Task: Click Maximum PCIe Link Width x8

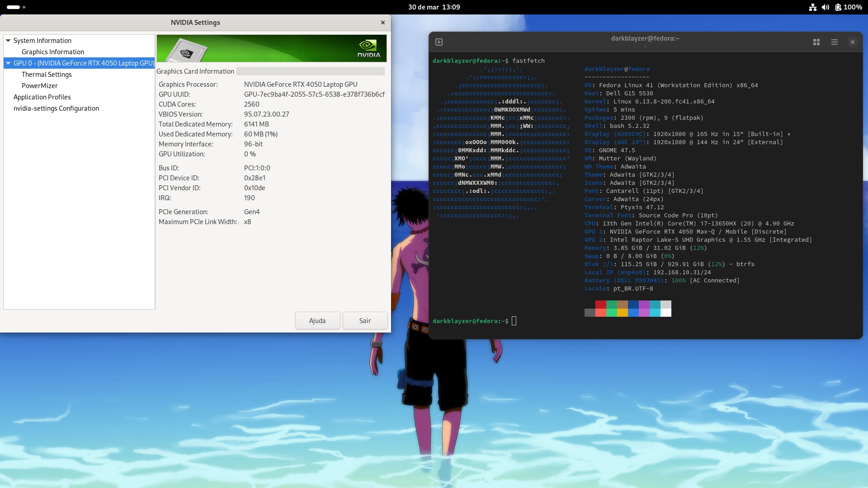Action: pyautogui.click(x=248, y=222)
